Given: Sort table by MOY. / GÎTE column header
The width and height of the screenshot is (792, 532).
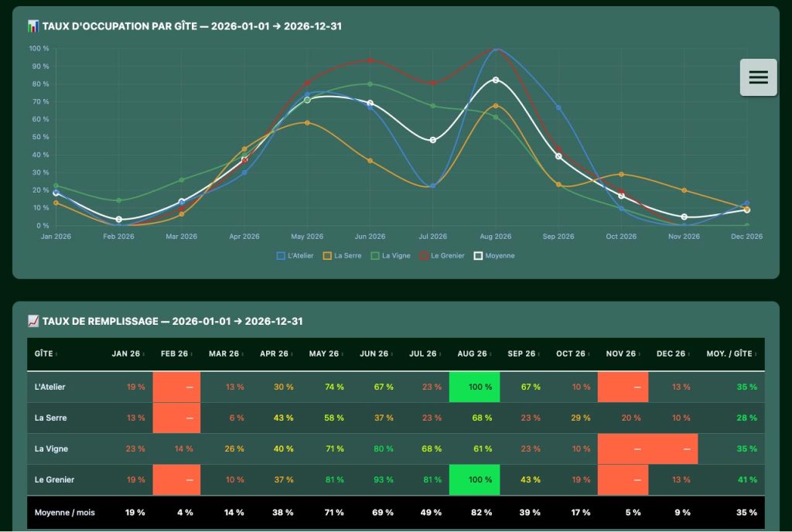Looking at the screenshot, I should (x=732, y=354).
